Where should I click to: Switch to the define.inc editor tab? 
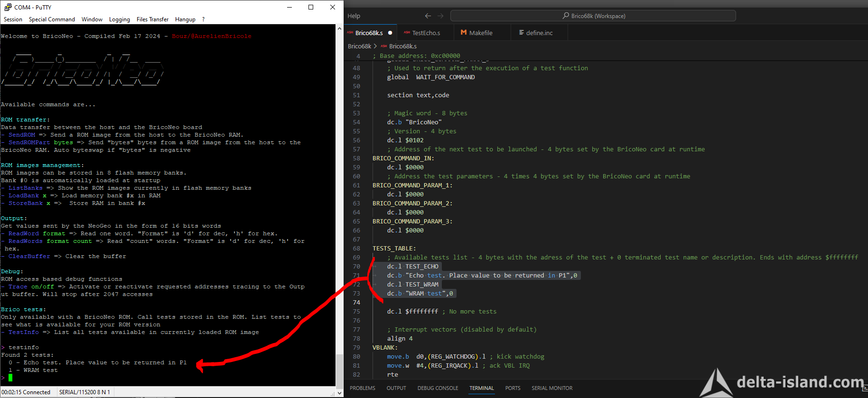(x=539, y=33)
